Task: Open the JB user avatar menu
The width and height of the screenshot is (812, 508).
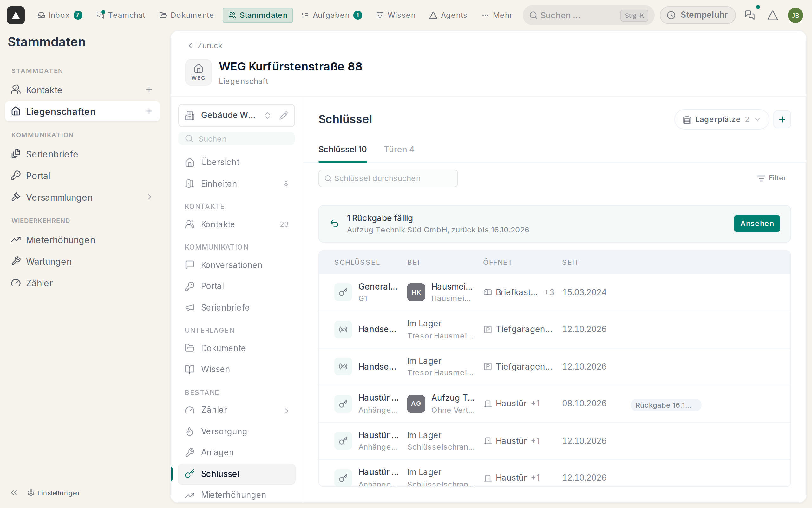Action: (795, 15)
